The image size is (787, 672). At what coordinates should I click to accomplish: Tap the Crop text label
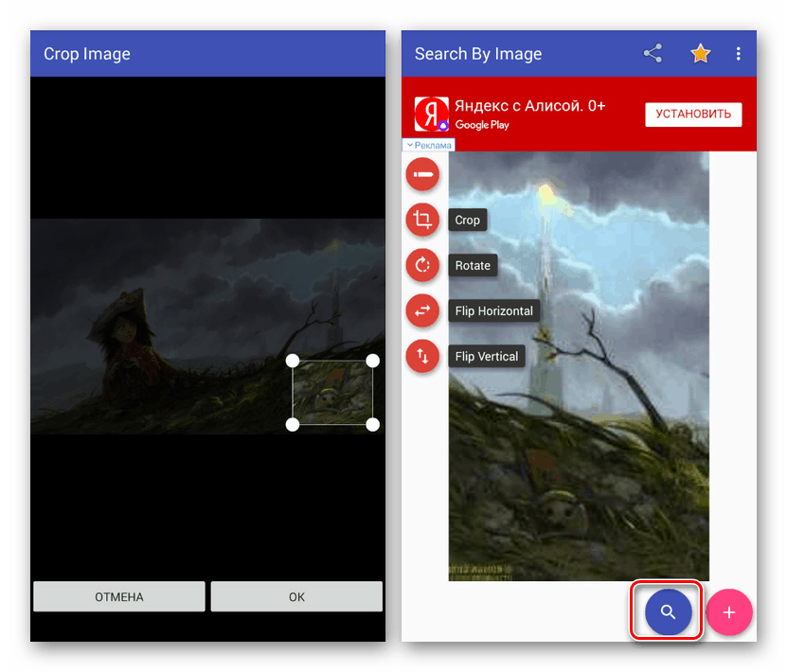click(x=467, y=220)
